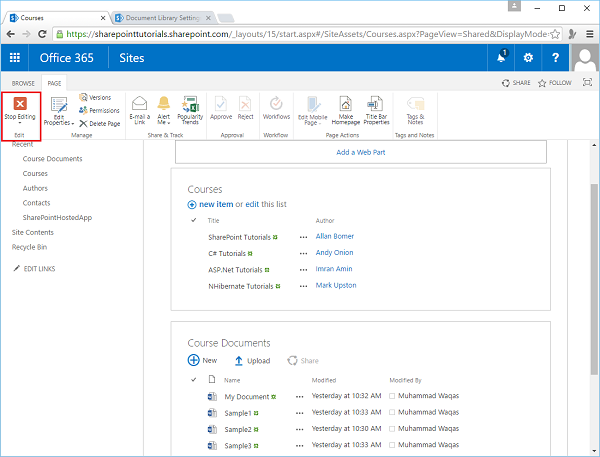Switch to the BROWSE ribbon tab

point(23,83)
